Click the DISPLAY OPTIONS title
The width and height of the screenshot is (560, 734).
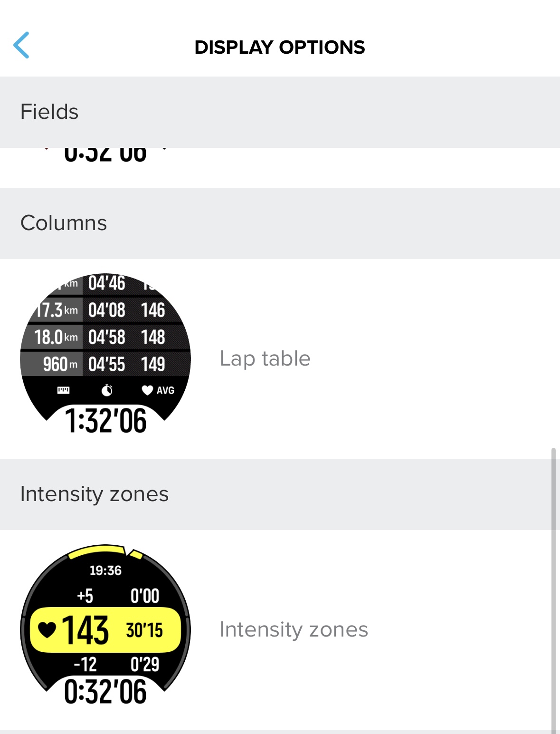280,47
